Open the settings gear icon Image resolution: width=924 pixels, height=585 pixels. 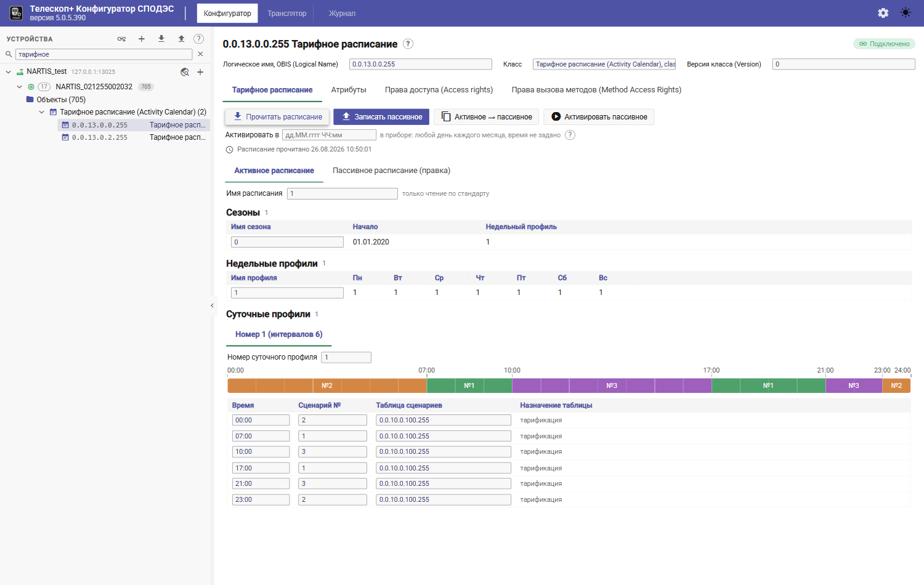click(x=883, y=13)
